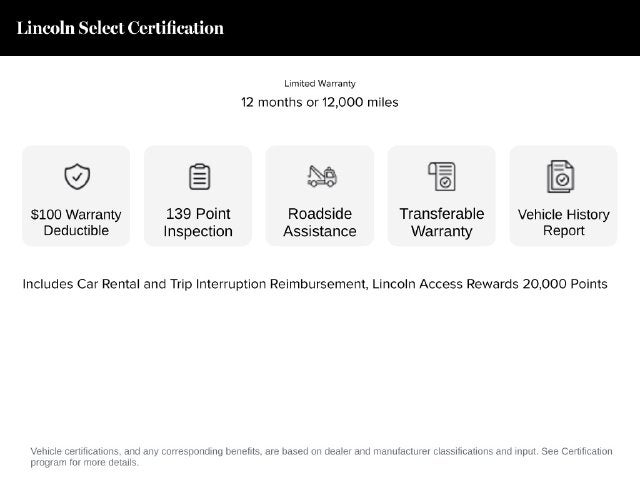Select the 139 Point Inspection card
Viewport: 640px width, 480px height.
point(198,196)
